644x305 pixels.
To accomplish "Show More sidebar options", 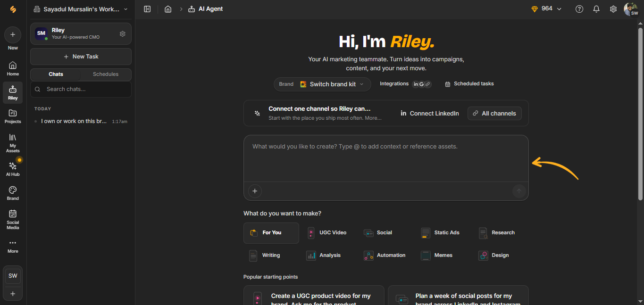I will 13,246.
